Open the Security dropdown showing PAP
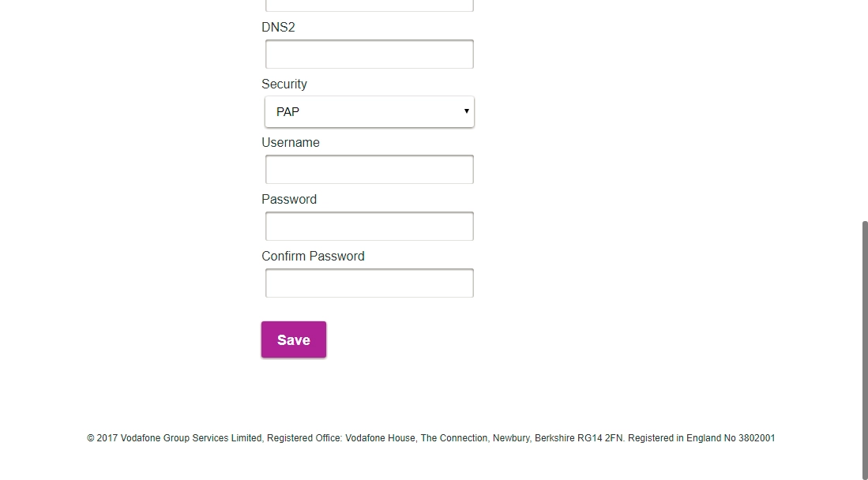 point(369,112)
